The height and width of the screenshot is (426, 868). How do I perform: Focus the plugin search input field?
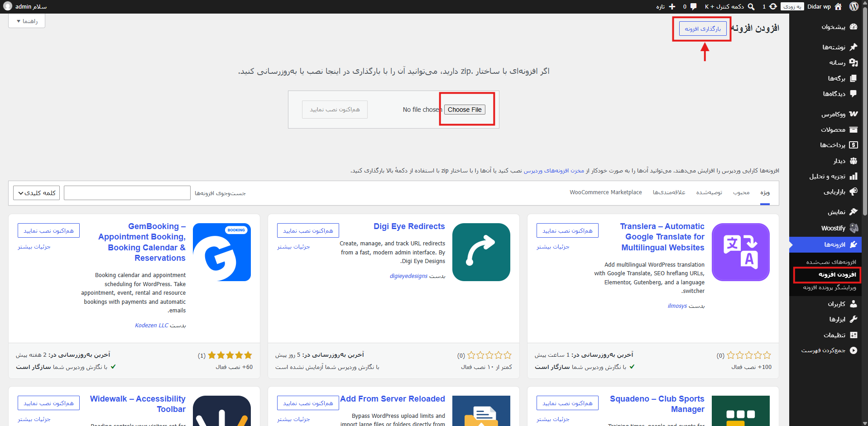coord(127,193)
